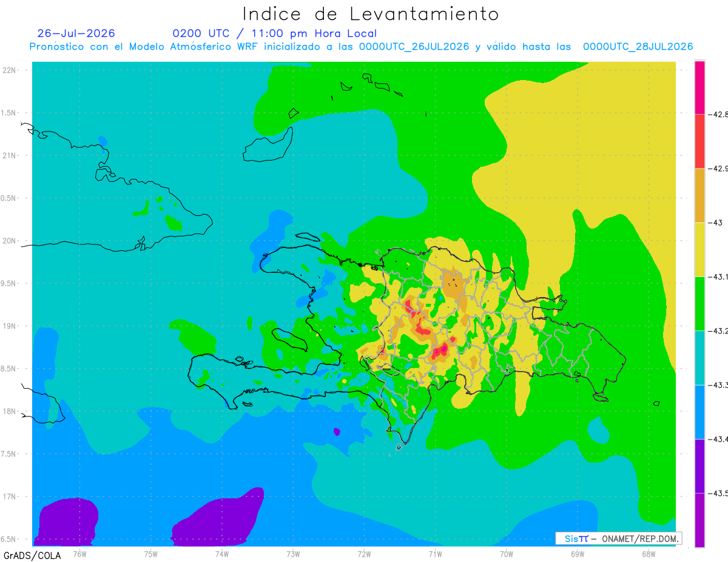
Task: Select the red color bar segment
Action: coord(699,141)
